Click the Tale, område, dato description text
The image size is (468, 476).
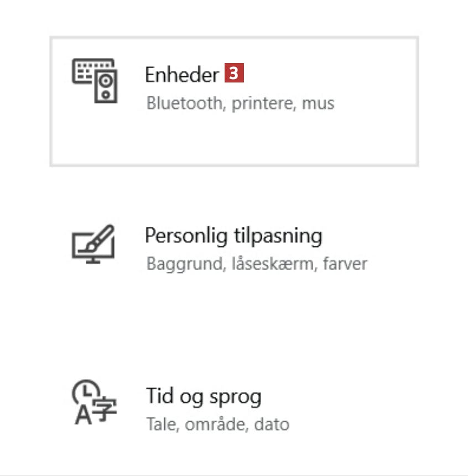point(217,424)
